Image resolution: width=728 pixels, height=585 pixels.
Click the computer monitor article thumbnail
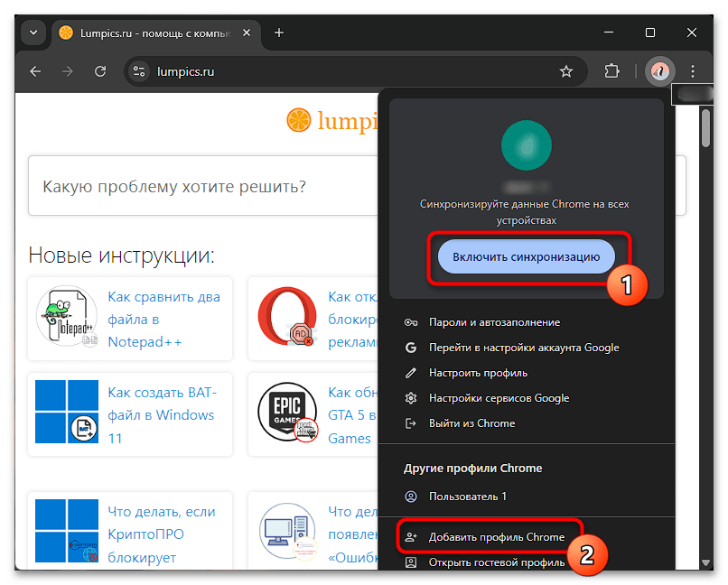pos(287,531)
